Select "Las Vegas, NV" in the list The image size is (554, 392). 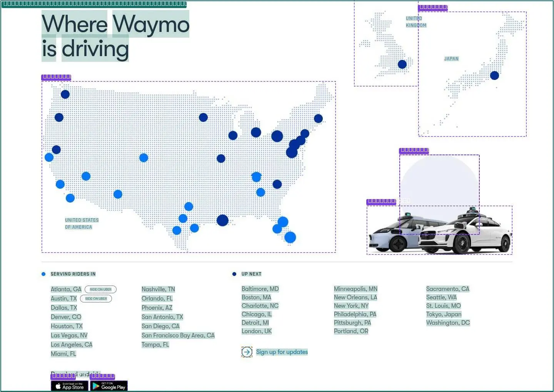tap(69, 336)
